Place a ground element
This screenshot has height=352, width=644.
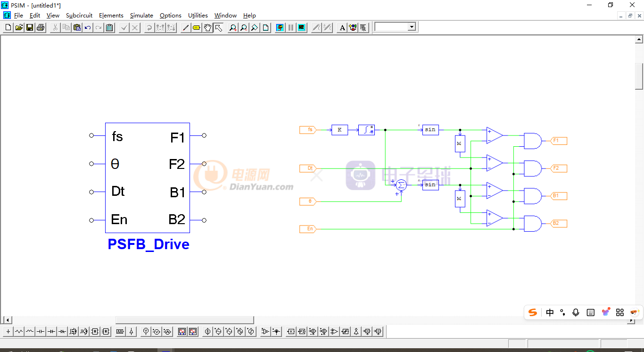[x=8, y=332]
